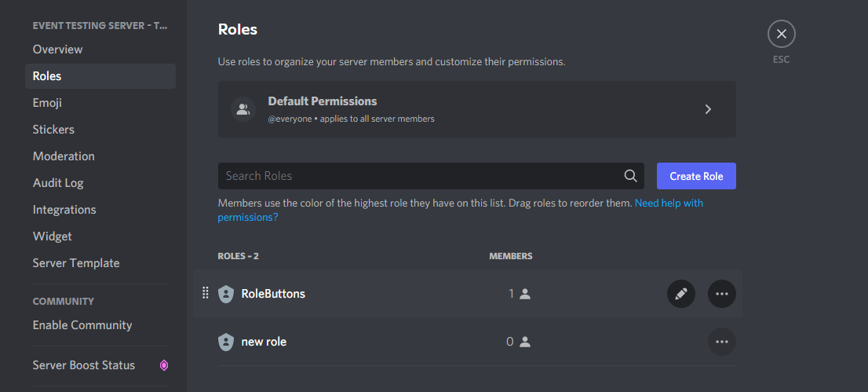
Task: Click the shield icon next to RoleButtons
Action: pyautogui.click(x=226, y=294)
